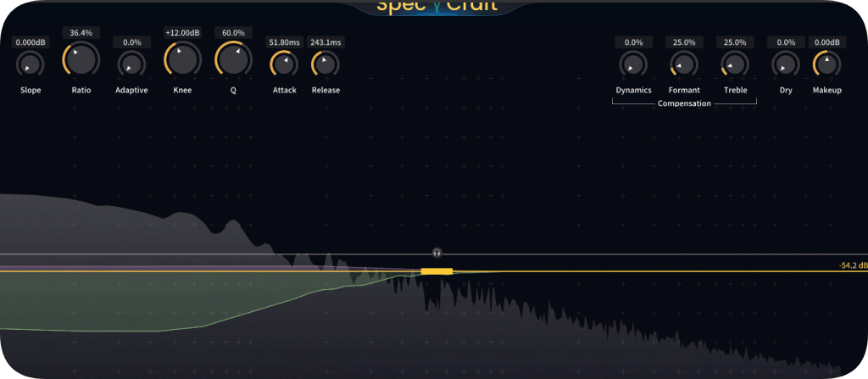This screenshot has height=379, width=868.
Task: Click the Compensation group label
Action: [x=684, y=103]
